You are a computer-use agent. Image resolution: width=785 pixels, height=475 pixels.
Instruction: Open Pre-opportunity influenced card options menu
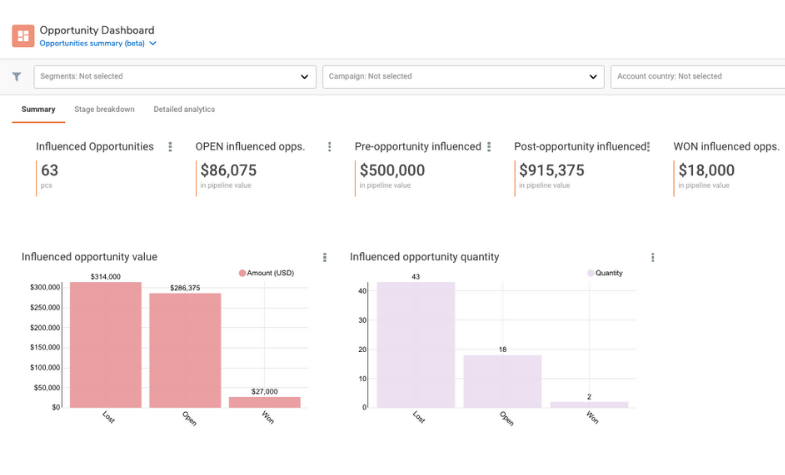(490, 147)
